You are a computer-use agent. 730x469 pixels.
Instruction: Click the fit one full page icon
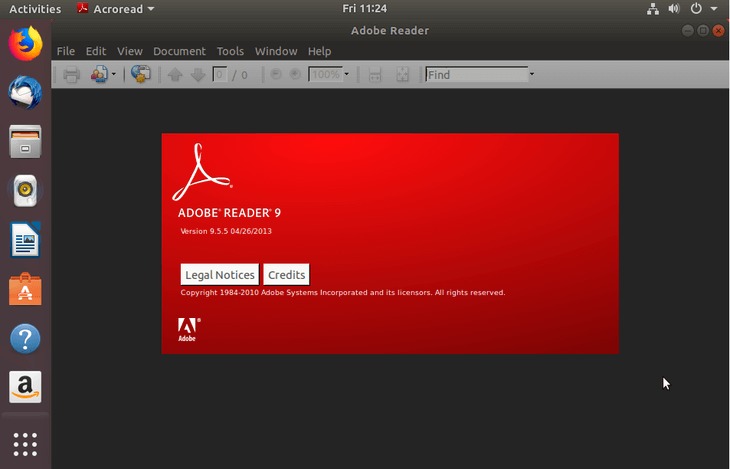pyautogui.click(x=402, y=75)
